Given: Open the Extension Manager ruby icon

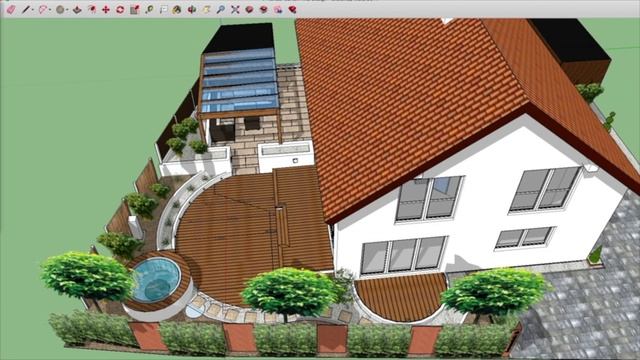Looking at the screenshot, I should click(x=292, y=9).
